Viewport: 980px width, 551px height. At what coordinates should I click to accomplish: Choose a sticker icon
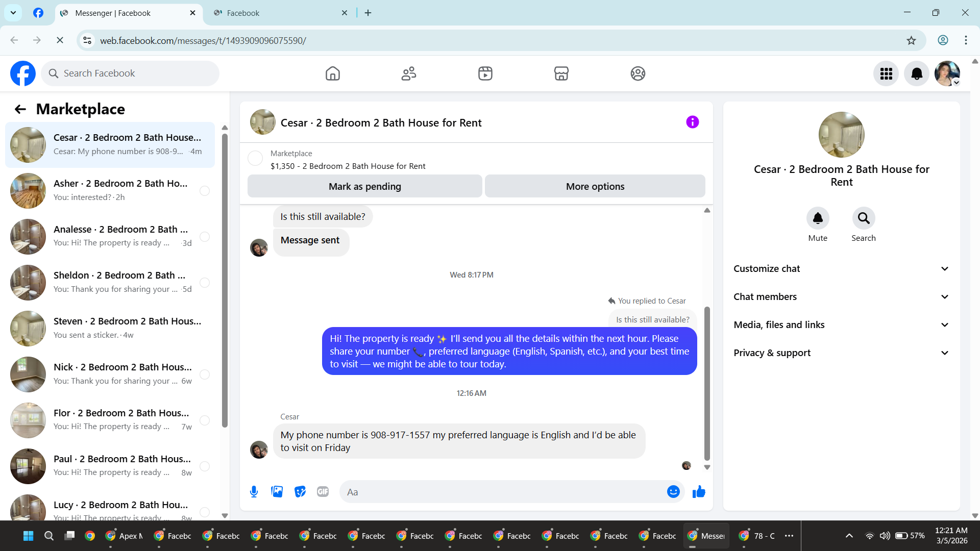pyautogui.click(x=300, y=492)
